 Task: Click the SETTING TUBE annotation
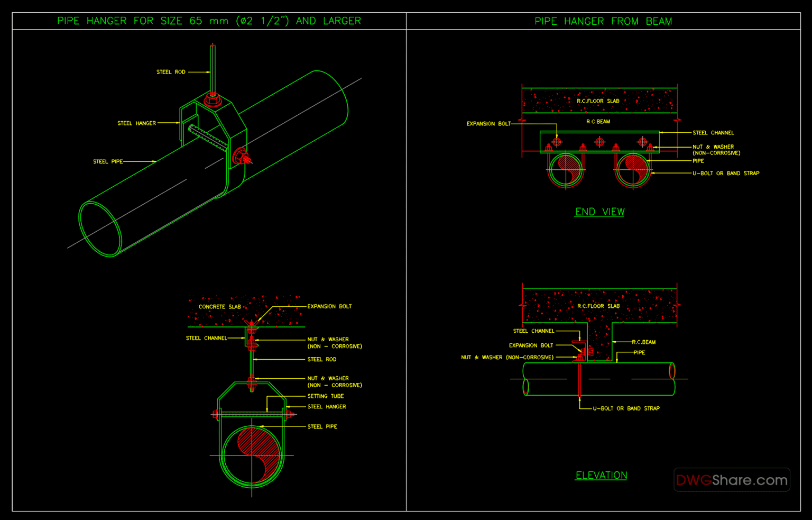point(325,396)
